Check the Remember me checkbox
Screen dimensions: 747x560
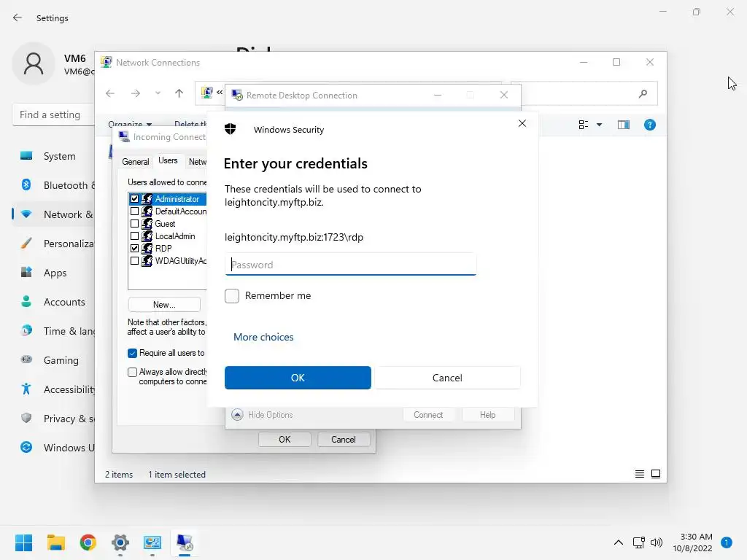[x=232, y=296]
